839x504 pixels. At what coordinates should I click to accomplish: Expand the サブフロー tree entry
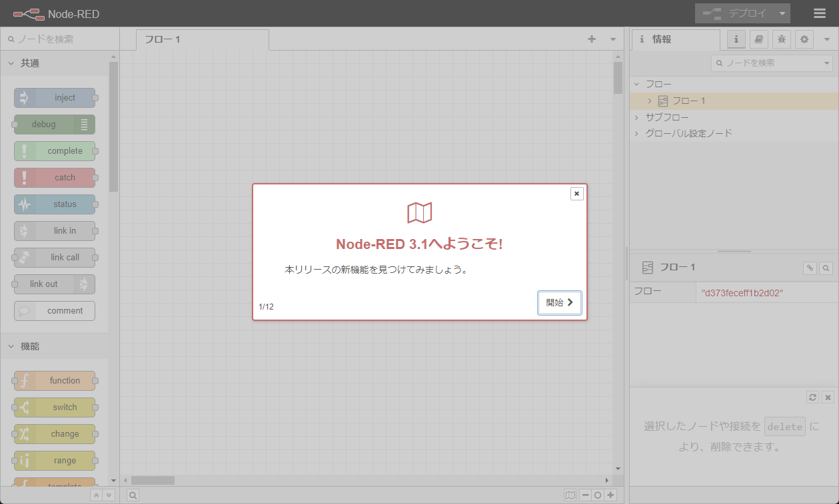(x=636, y=117)
